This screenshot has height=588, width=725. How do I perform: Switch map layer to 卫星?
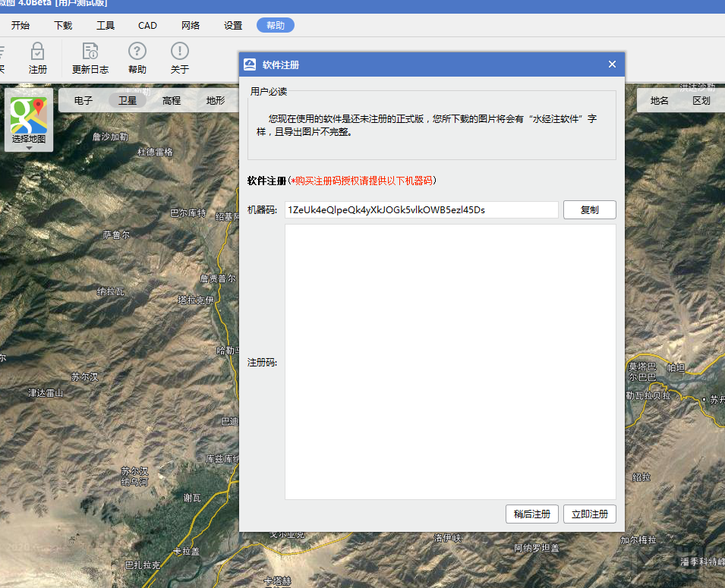pyautogui.click(x=128, y=100)
